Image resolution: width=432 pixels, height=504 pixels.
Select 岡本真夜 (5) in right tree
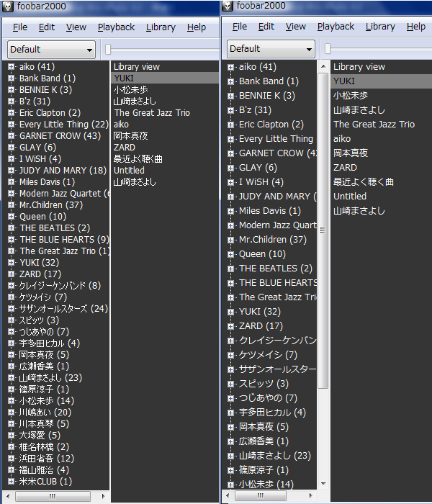pyautogui.click(x=264, y=427)
